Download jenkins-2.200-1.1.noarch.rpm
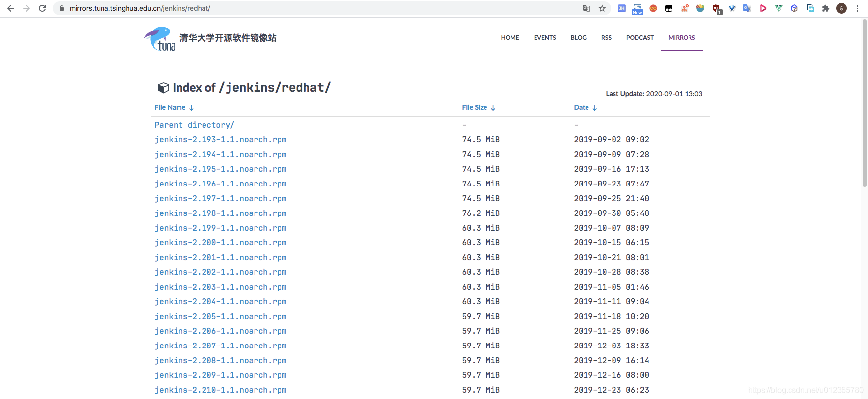Viewport: 868px width, 399px height. 221,242
